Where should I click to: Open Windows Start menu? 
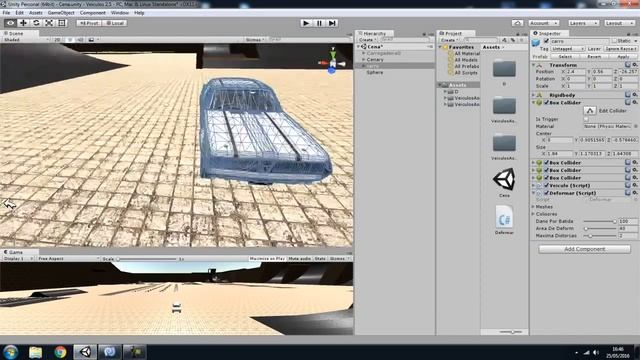11,352
